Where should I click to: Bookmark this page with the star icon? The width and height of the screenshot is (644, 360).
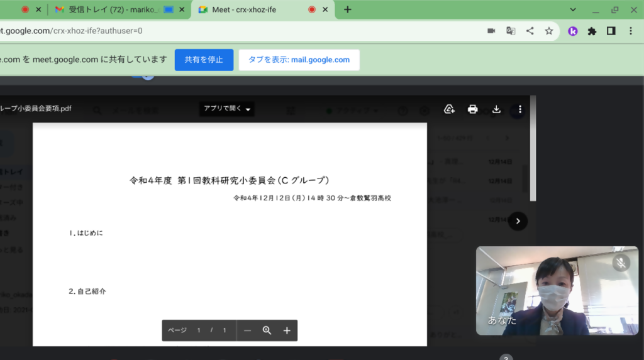(x=548, y=31)
